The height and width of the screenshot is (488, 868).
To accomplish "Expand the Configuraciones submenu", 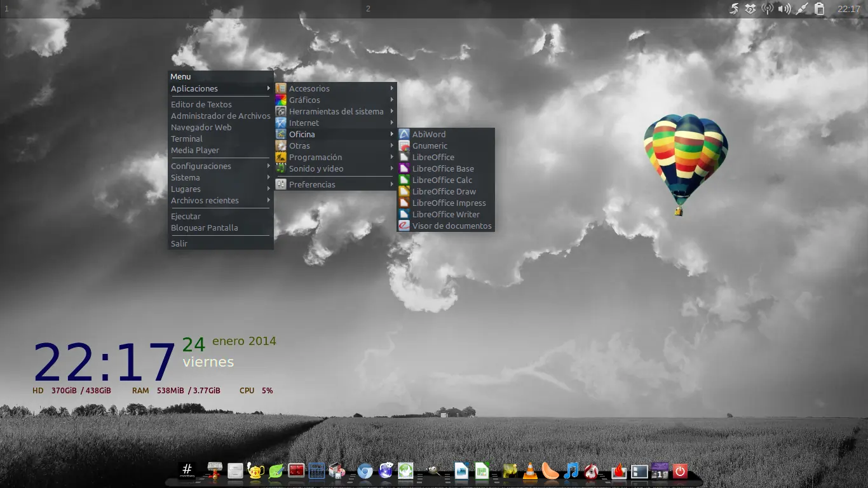I will click(220, 166).
